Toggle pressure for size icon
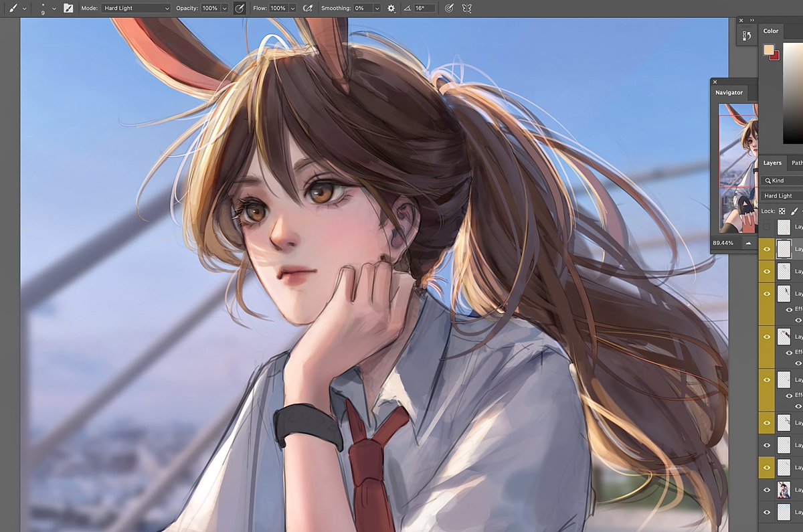The image size is (803, 532). click(449, 8)
